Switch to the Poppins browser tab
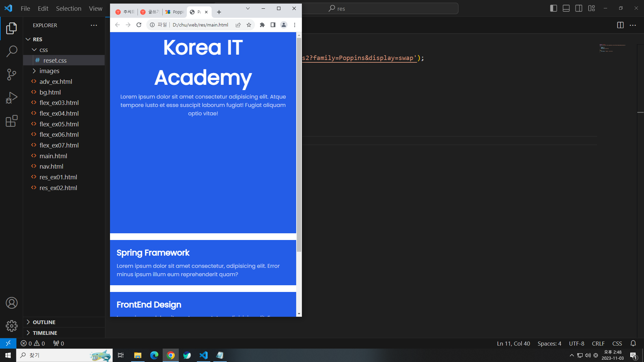Viewport: 644px width, 362px height. point(175,12)
